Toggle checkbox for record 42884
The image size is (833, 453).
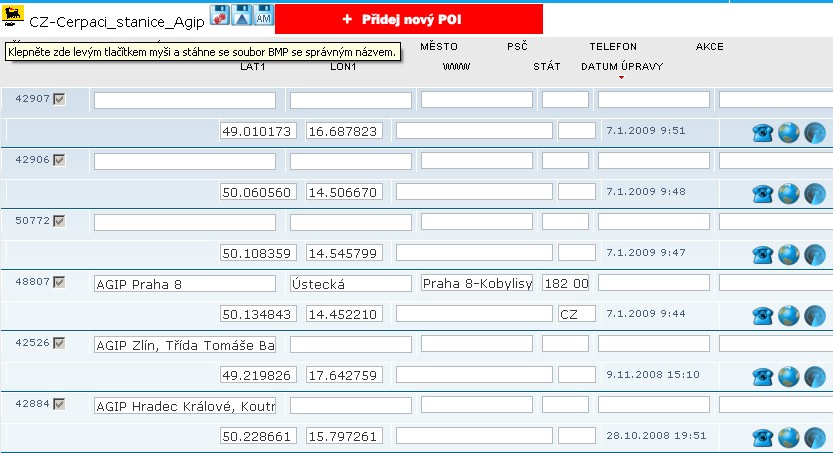pyautogui.click(x=59, y=404)
